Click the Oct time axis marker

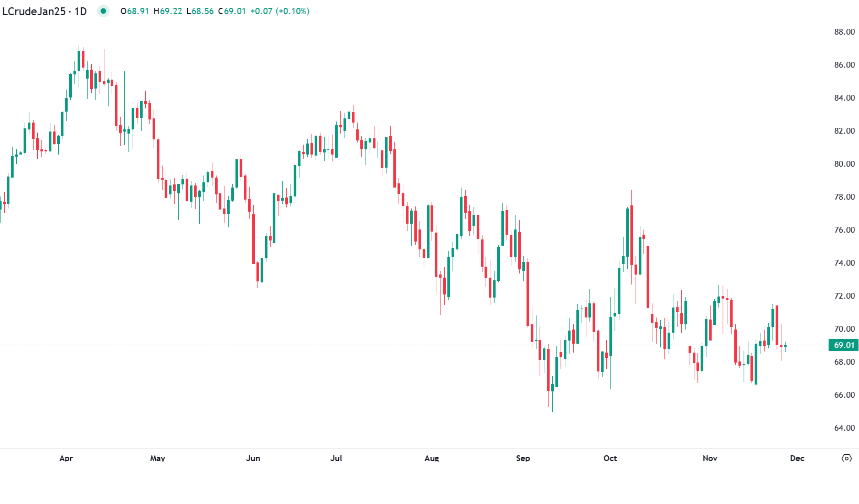tap(610, 458)
